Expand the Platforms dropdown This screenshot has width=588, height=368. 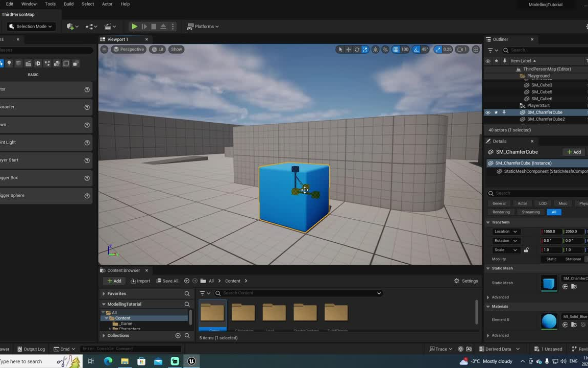click(x=203, y=26)
